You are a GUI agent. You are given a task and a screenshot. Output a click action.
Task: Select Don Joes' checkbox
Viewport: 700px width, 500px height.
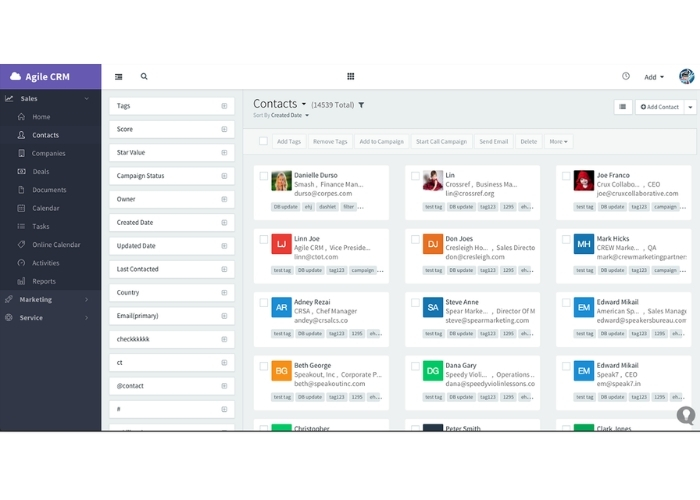coord(415,239)
